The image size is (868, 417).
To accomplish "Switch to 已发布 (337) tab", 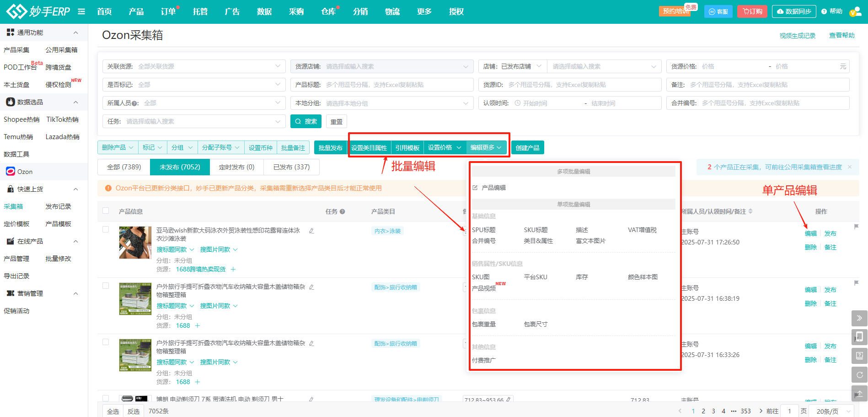I will coord(292,167).
